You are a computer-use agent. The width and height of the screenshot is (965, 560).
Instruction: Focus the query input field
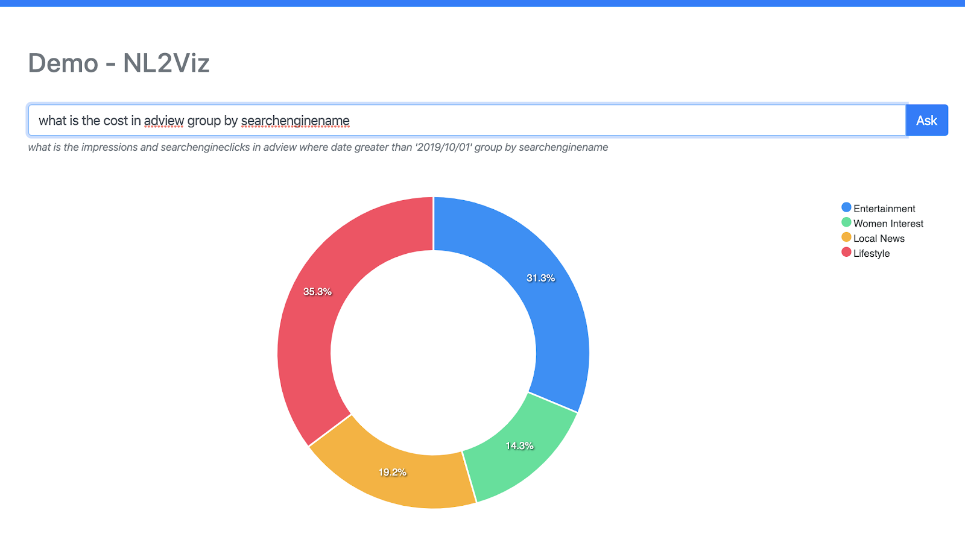coord(467,120)
